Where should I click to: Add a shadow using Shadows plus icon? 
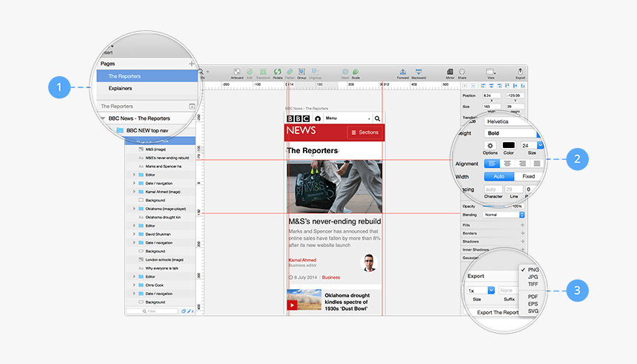[522, 241]
